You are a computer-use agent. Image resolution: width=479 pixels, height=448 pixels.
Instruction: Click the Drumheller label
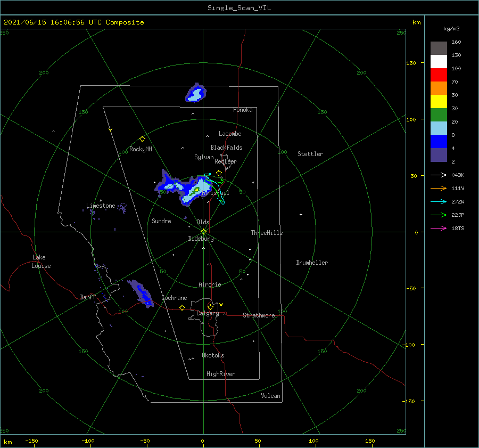[312, 263]
